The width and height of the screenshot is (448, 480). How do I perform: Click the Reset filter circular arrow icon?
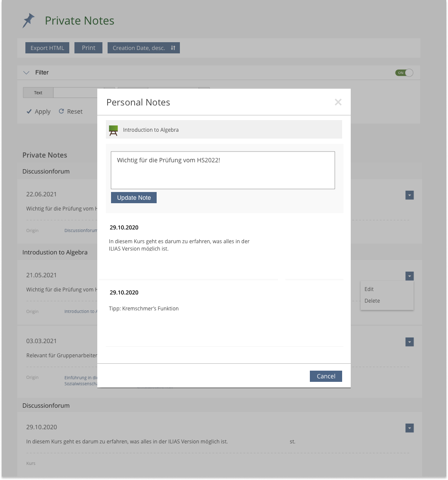[61, 111]
